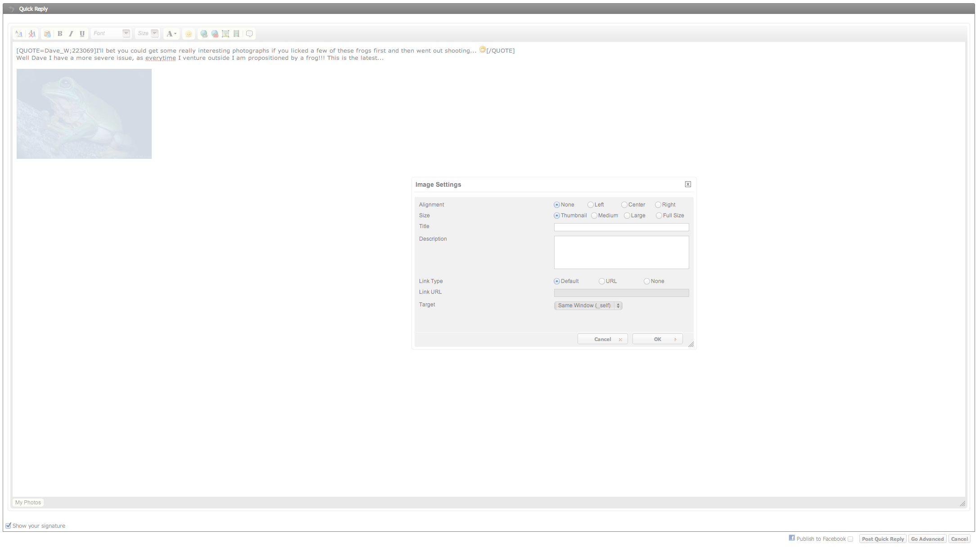This screenshot has width=980, height=548.
Task: Click the Remove Link icon
Action: (215, 34)
